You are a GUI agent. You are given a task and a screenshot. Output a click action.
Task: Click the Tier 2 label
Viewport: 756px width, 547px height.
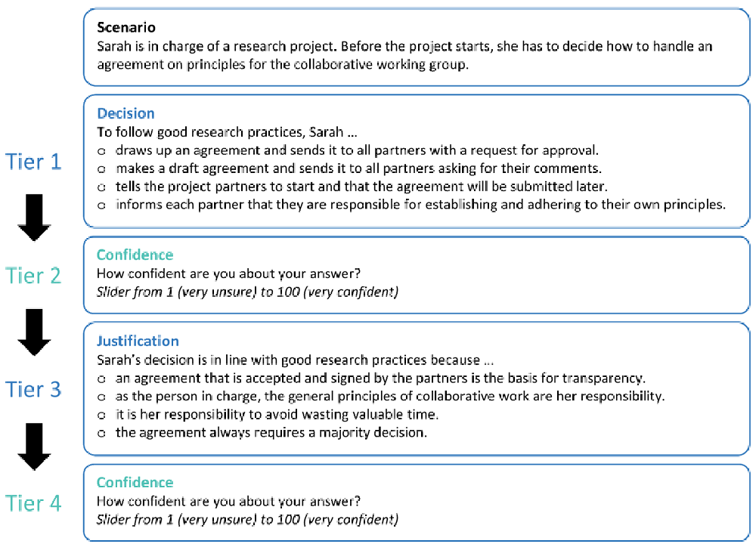tap(33, 276)
